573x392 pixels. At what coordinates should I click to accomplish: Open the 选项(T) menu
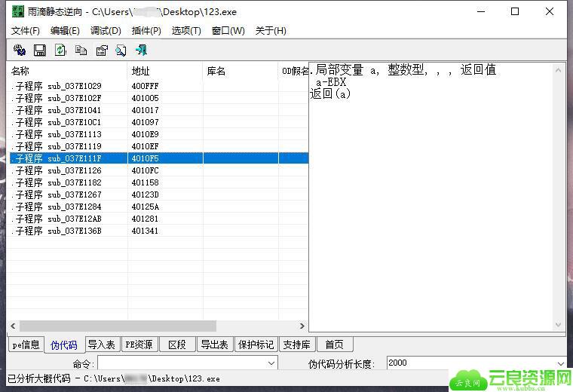click(186, 31)
